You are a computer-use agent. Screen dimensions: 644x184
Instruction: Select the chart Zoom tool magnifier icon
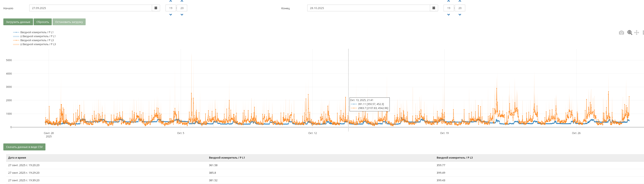pos(629,33)
